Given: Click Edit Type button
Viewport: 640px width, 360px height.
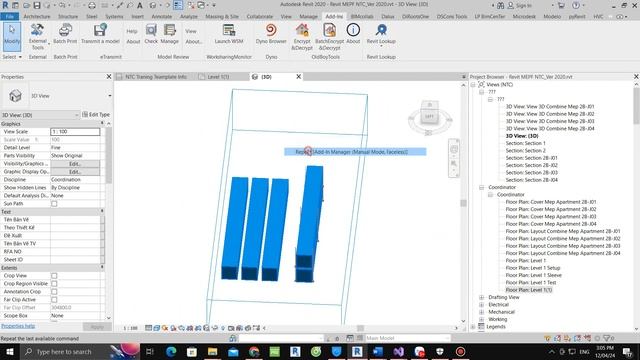Looking at the screenshot, I should (96, 115).
